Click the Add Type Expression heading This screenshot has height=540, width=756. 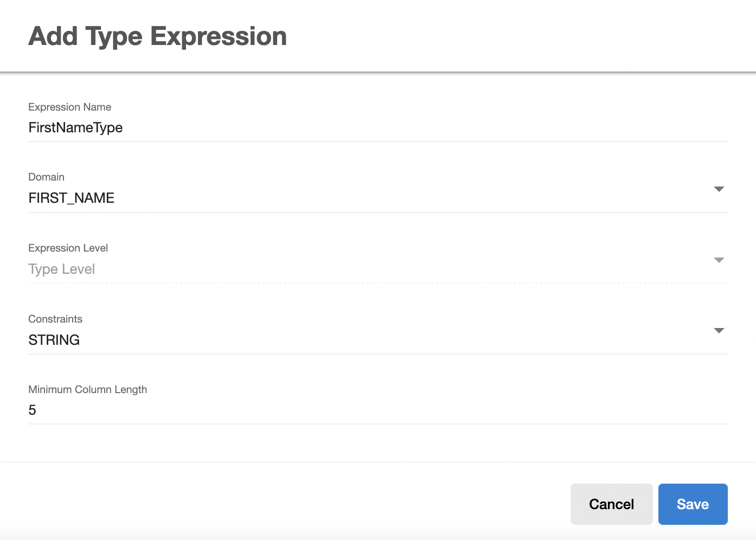click(158, 37)
